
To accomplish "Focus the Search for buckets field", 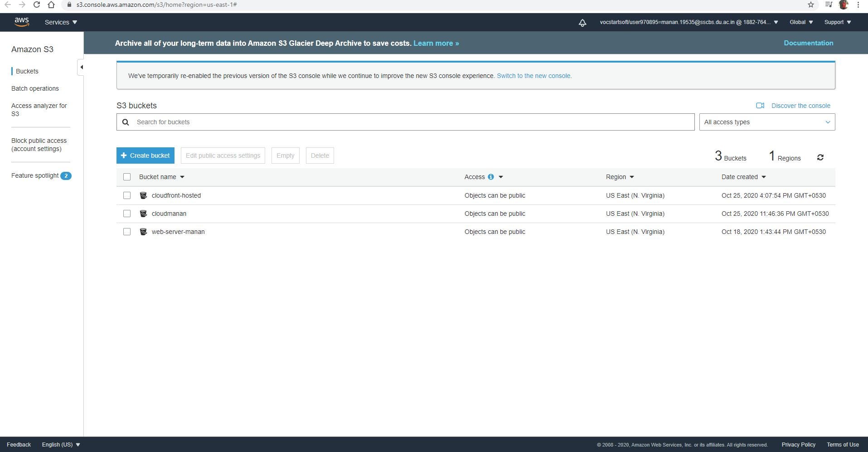I will click(405, 122).
